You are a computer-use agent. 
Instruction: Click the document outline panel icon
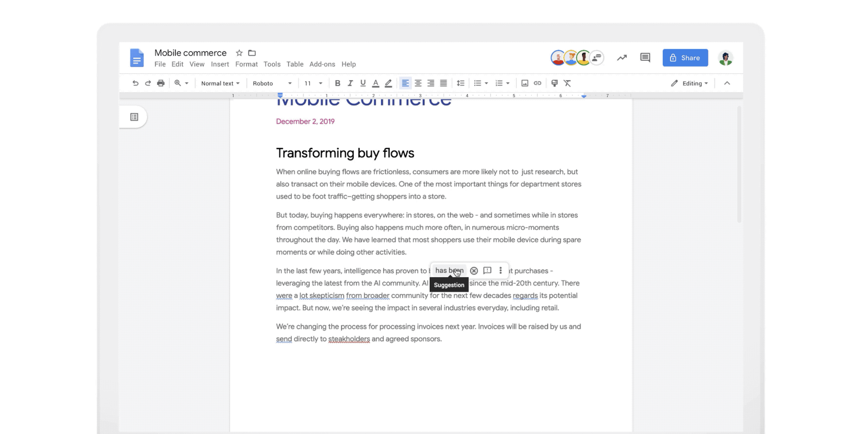coord(134,117)
